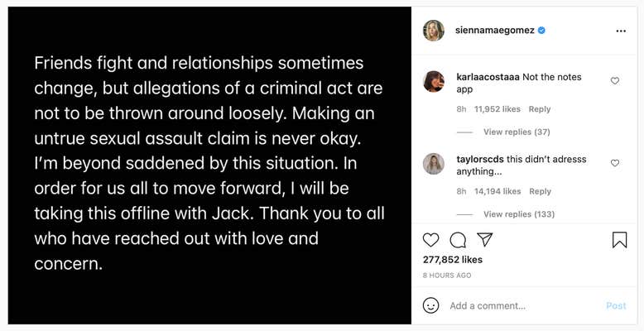Like the post with heart icon
644x331 pixels.
[x=431, y=240]
